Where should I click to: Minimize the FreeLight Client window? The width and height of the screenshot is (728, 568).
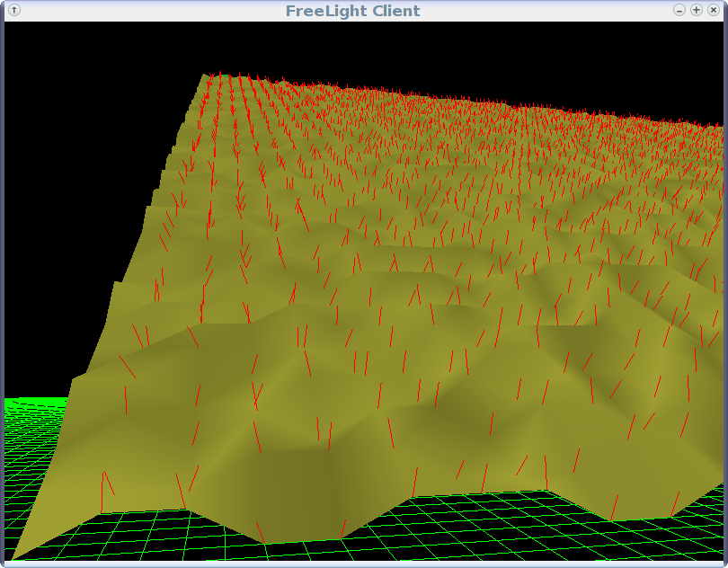679,10
